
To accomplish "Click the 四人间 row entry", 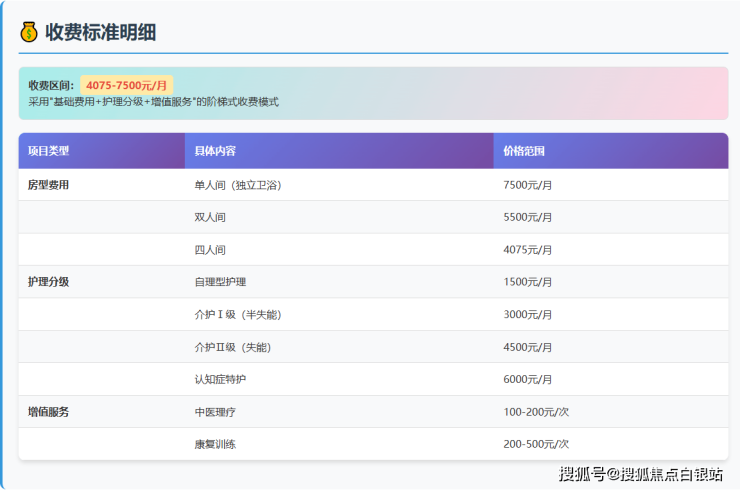I will tap(210, 250).
